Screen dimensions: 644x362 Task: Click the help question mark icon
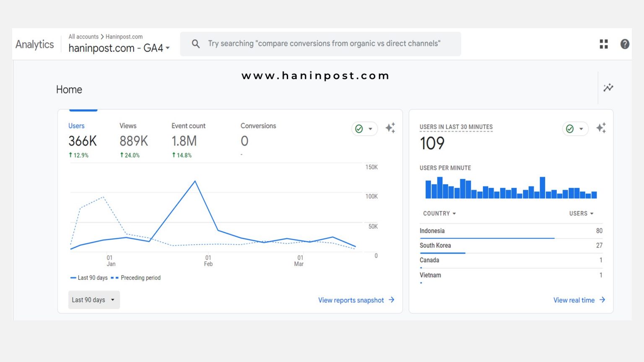[x=624, y=44]
